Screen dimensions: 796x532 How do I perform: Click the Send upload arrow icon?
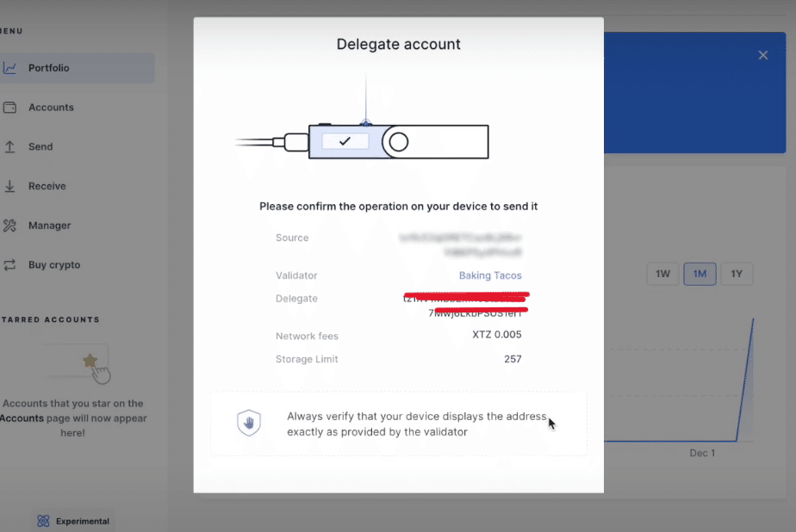(x=10, y=147)
